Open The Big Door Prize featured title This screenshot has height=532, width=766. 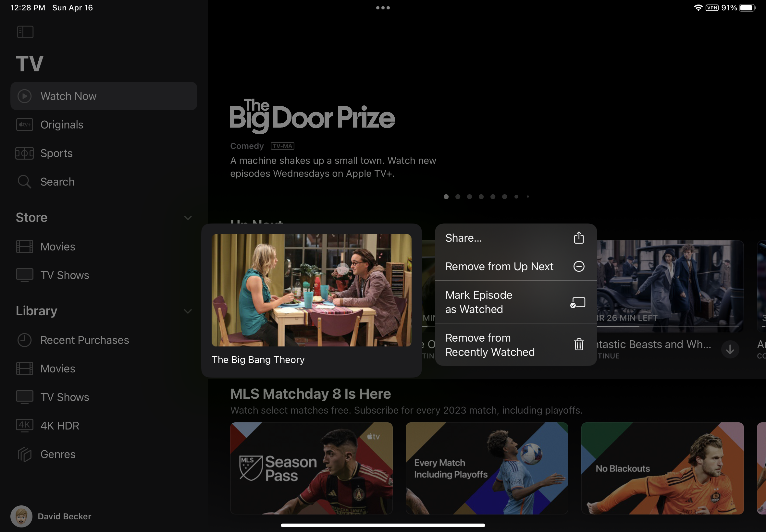[313, 116]
